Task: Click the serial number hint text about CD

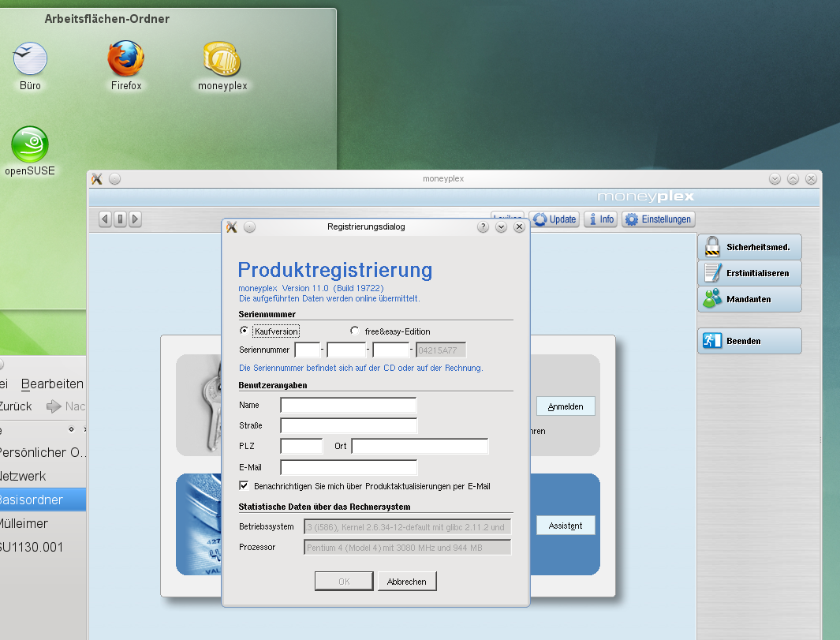Action: pyautogui.click(x=361, y=368)
